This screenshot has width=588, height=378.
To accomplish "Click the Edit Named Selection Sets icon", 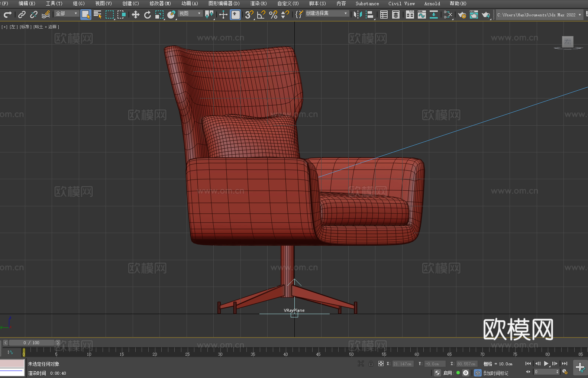I will 299,14.
